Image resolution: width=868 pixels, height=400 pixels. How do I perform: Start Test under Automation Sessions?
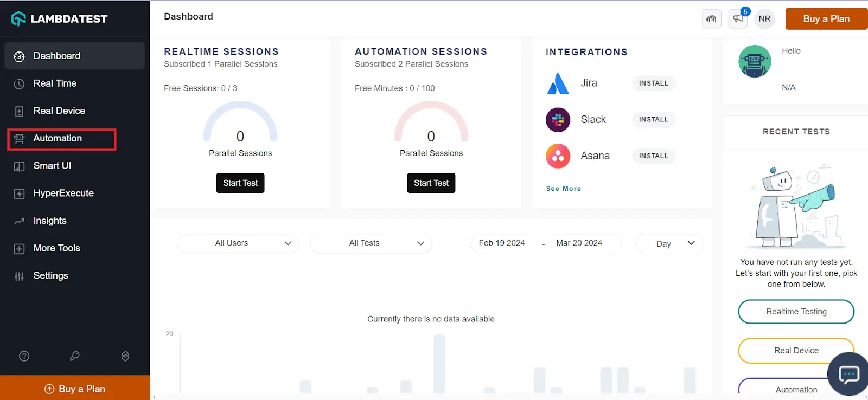[x=431, y=183]
